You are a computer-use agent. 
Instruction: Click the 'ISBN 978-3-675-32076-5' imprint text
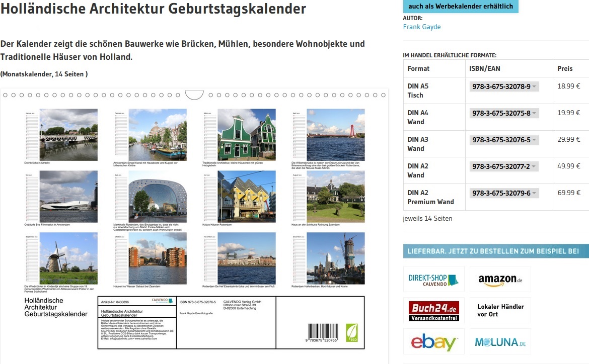tap(197, 302)
